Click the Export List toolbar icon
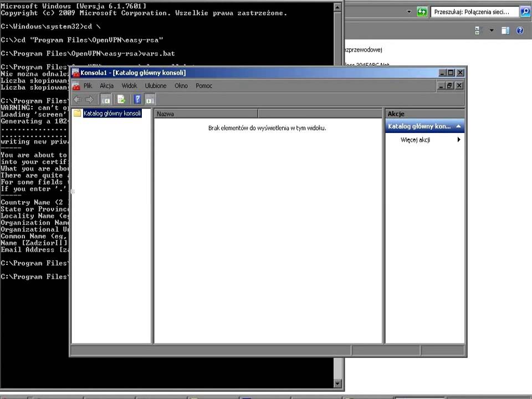 (x=121, y=100)
